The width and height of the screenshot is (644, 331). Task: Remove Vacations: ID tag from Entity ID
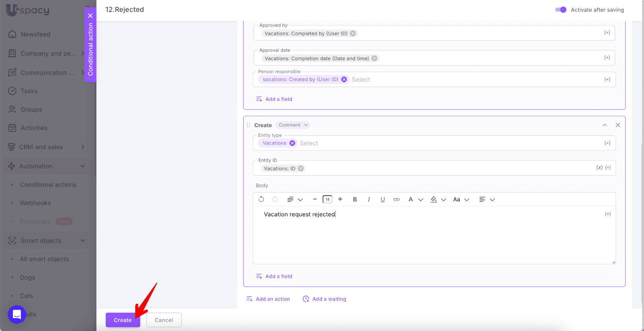pyautogui.click(x=301, y=169)
